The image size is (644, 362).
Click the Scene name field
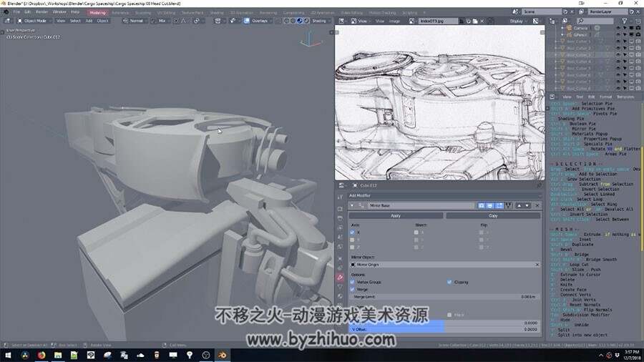(542, 12)
